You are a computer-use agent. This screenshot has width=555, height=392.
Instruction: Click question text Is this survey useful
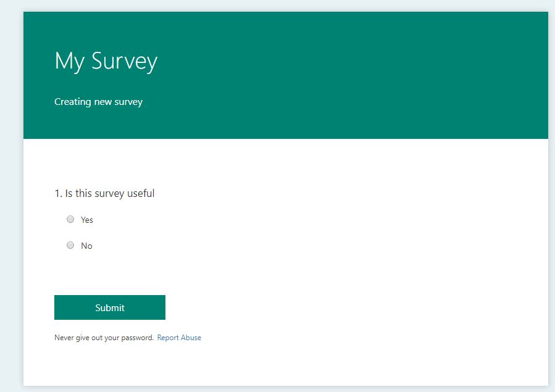[x=111, y=193]
